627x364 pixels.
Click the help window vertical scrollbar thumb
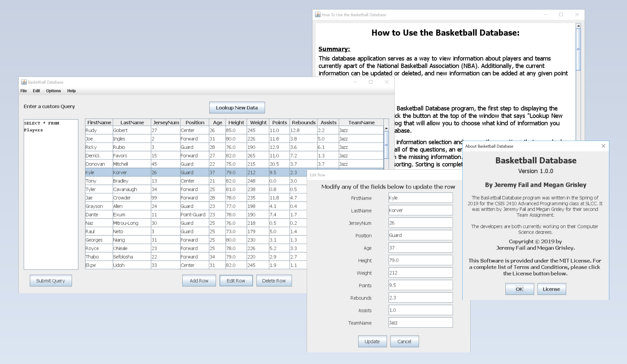tap(578, 49)
